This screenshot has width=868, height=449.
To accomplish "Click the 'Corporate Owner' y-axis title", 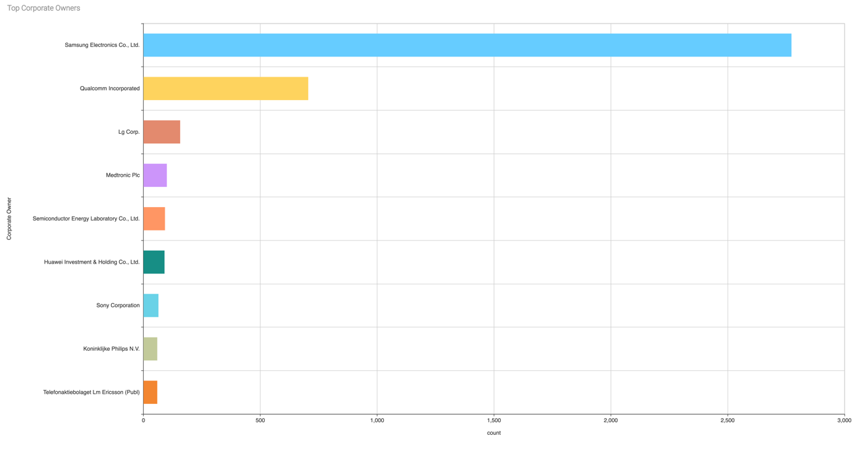I will (9, 218).
